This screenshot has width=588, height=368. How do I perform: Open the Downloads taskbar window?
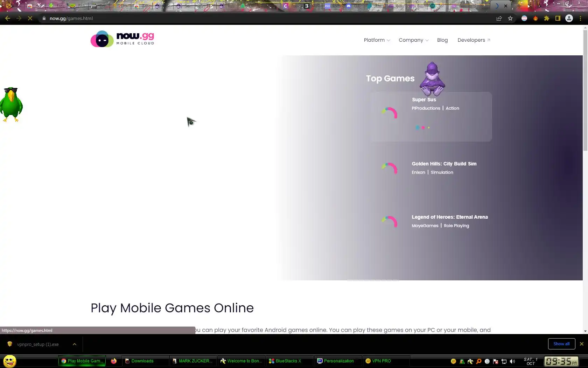(x=145, y=361)
